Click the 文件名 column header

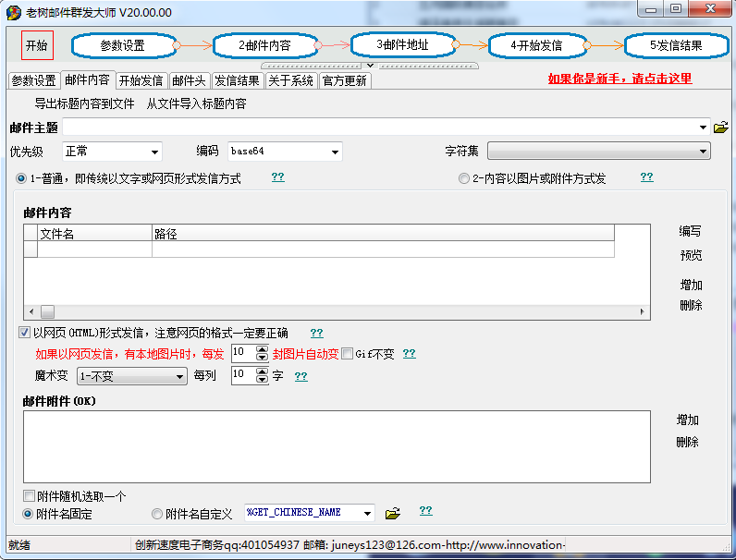tap(94, 234)
